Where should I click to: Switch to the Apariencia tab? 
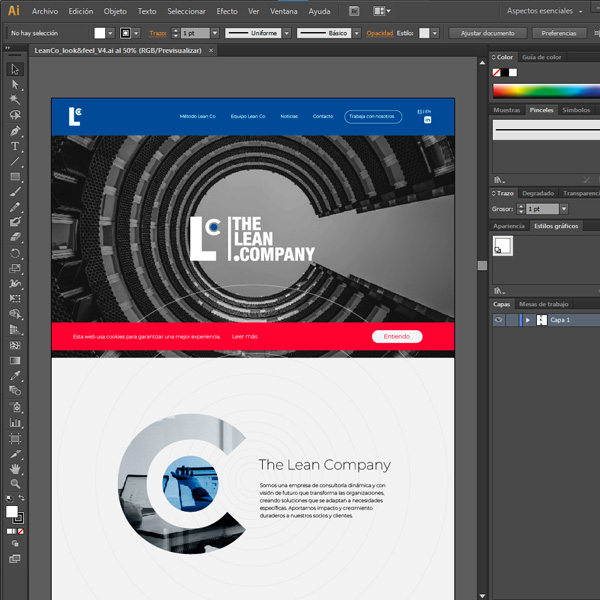[509, 226]
